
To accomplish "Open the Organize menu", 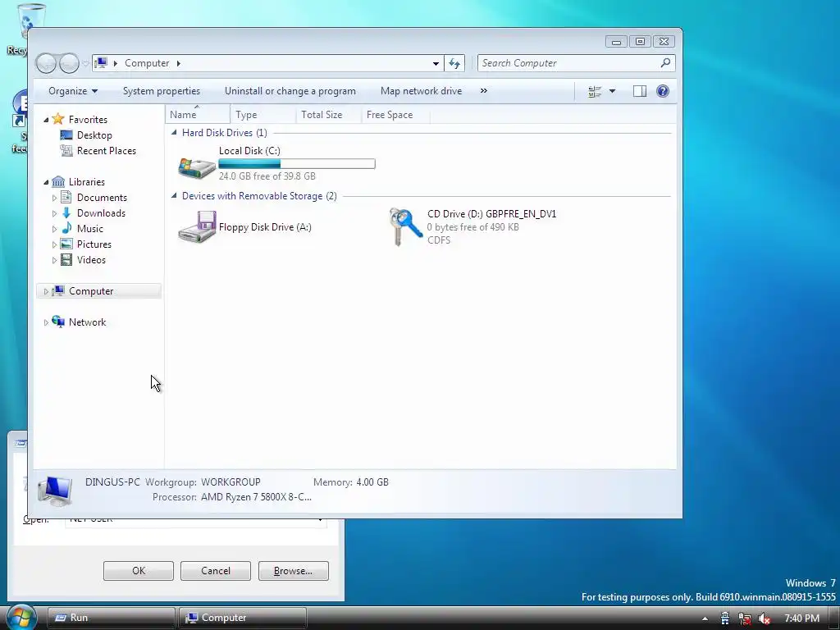I will 73,91.
